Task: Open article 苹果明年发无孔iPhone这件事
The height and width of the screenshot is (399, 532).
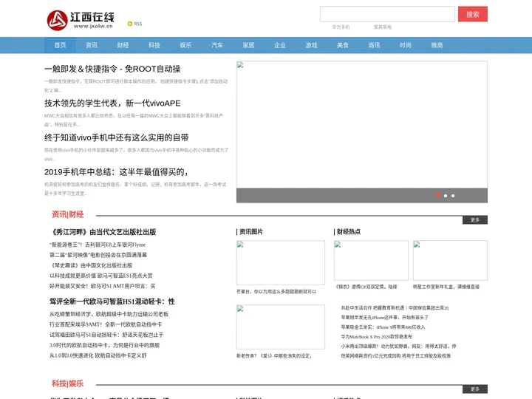Action: point(384,318)
